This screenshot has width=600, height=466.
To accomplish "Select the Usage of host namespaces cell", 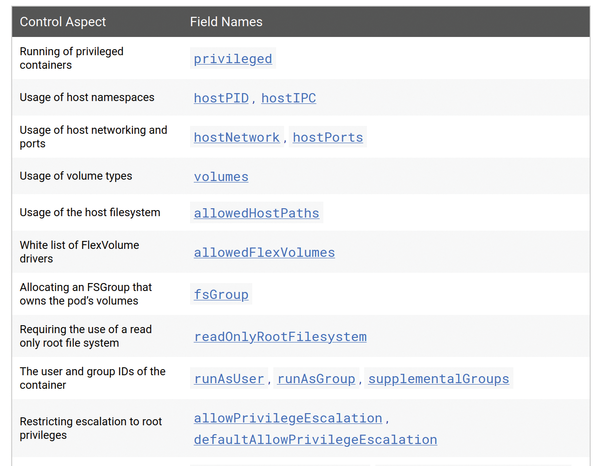I will pyautogui.click(x=87, y=97).
